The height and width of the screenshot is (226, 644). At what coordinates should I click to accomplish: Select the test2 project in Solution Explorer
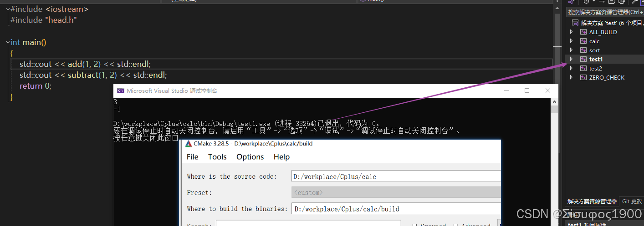click(x=595, y=69)
